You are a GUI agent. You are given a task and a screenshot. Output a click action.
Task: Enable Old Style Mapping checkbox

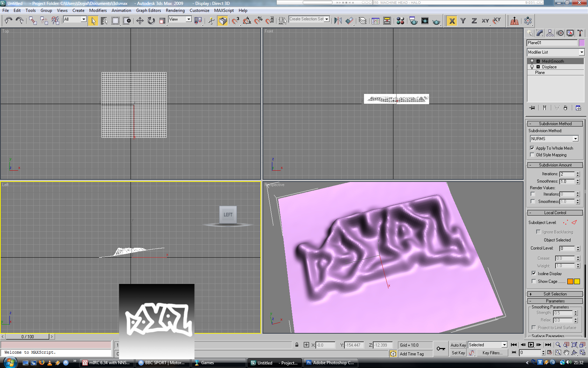532,155
